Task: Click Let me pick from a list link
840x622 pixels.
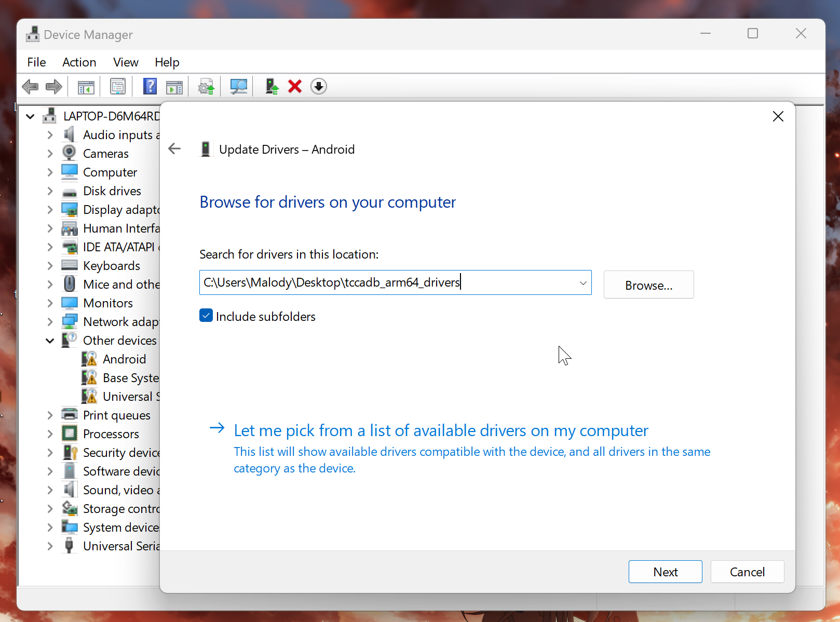Action: point(441,430)
